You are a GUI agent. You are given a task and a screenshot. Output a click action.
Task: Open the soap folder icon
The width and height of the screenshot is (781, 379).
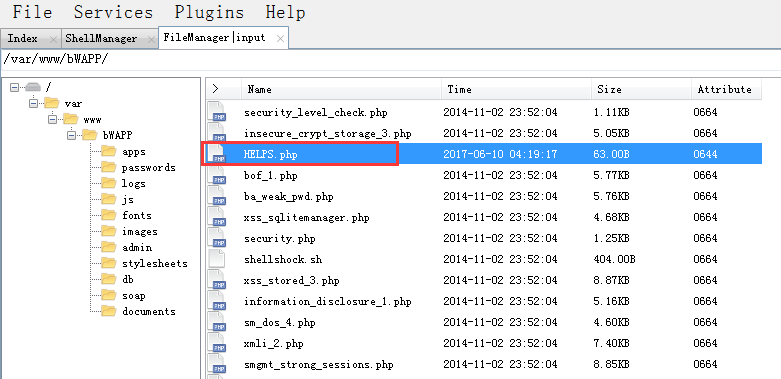[109, 295]
